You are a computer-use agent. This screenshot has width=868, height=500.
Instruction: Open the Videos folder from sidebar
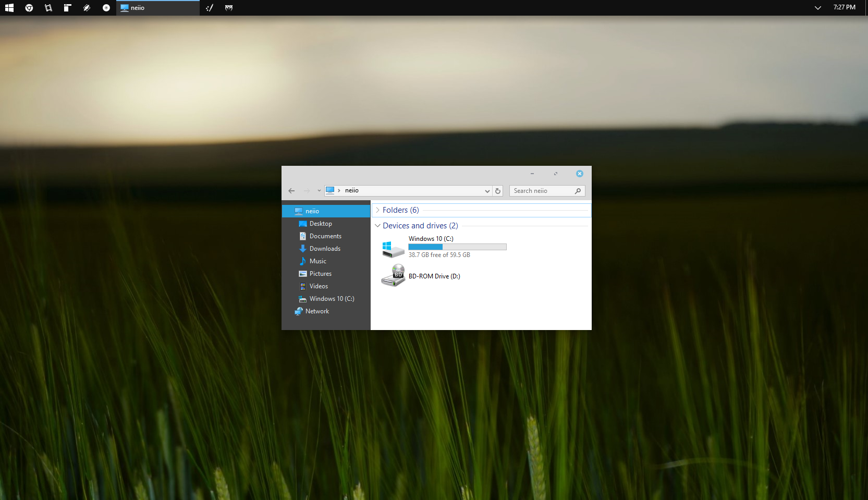point(318,286)
